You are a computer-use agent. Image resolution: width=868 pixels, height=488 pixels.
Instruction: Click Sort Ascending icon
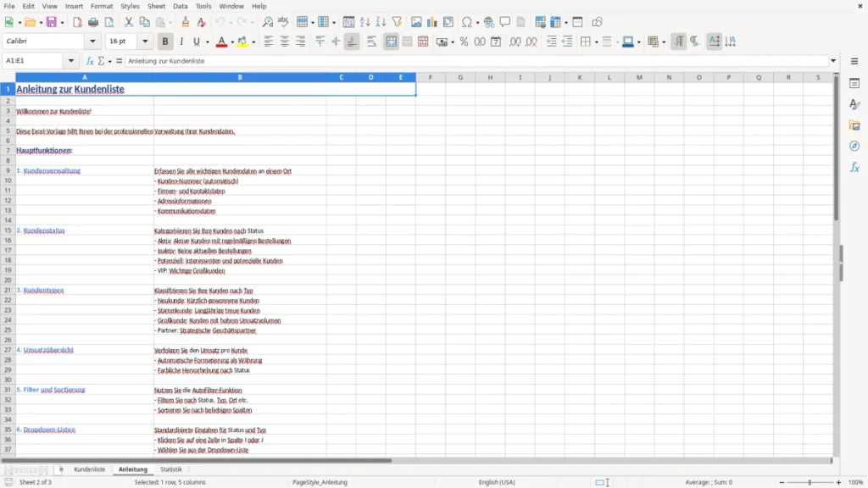tap(364, 22)
